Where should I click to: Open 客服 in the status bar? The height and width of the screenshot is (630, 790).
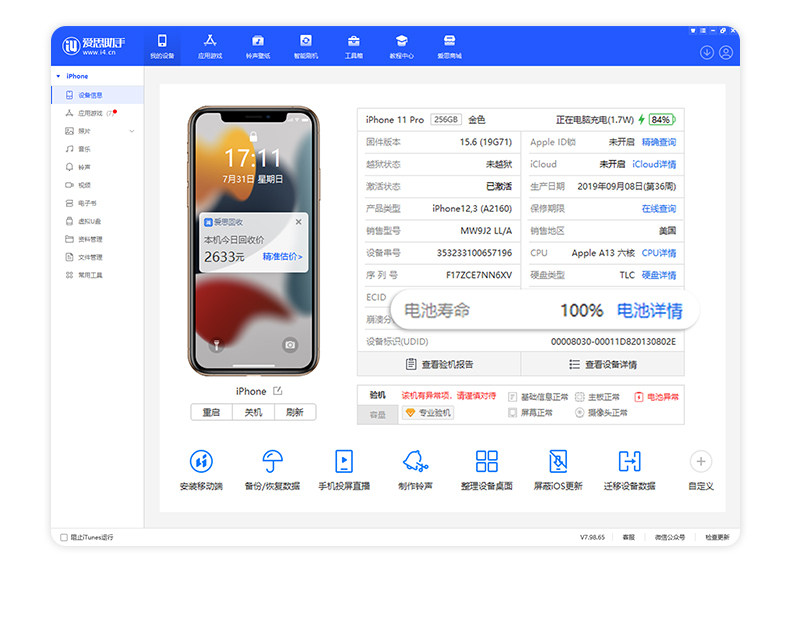click(628, 537)
